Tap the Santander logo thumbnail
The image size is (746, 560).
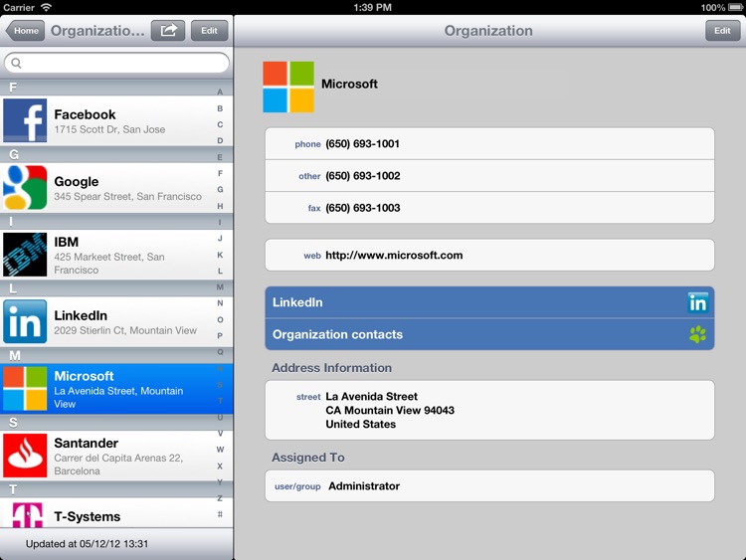tap(25, 456)
